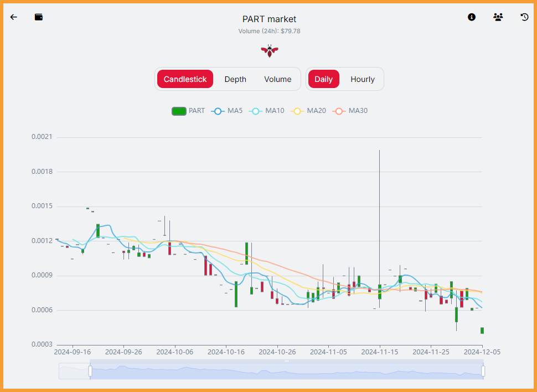Open the users group icon

[x=498, y=17]
